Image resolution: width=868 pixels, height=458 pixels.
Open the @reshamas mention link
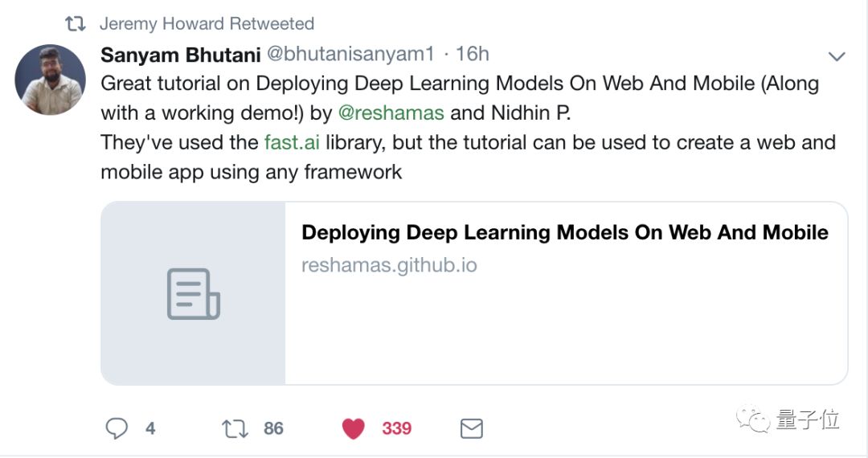click(x=391, y=112)
